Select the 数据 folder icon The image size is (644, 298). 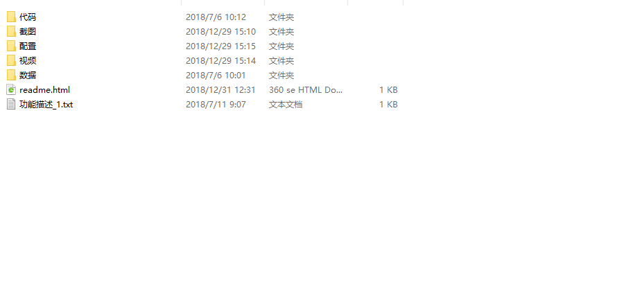11,75
